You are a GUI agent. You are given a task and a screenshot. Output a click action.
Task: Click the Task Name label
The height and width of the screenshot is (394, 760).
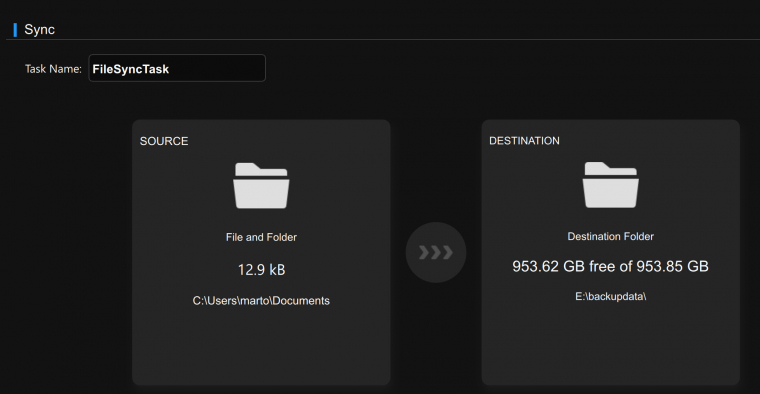(53, 69)
